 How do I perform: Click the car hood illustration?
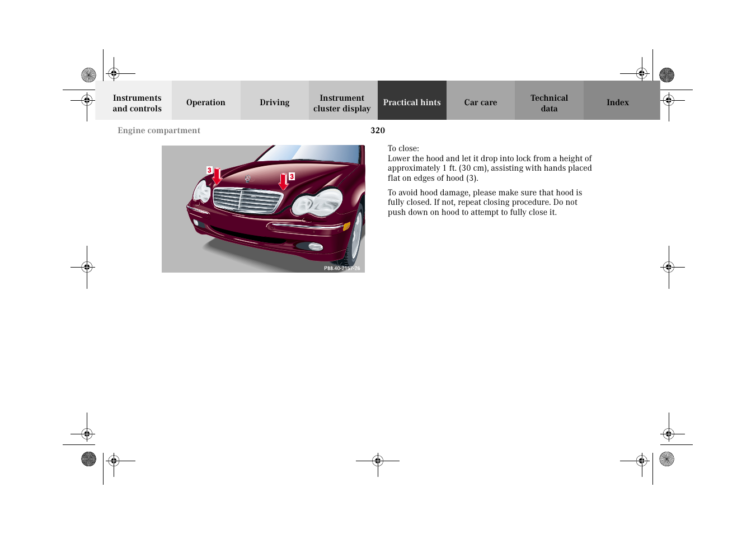tap(263, 209)
